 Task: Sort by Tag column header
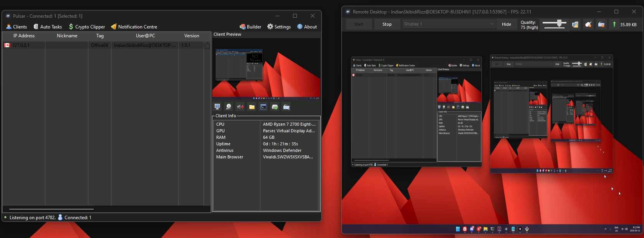(x=100, y=36)
